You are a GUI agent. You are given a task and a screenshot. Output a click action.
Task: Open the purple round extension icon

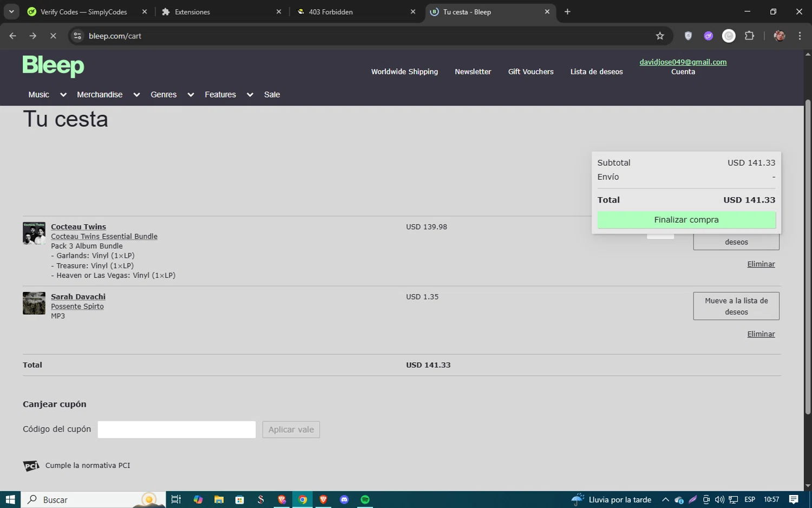[x=709, y=36]
